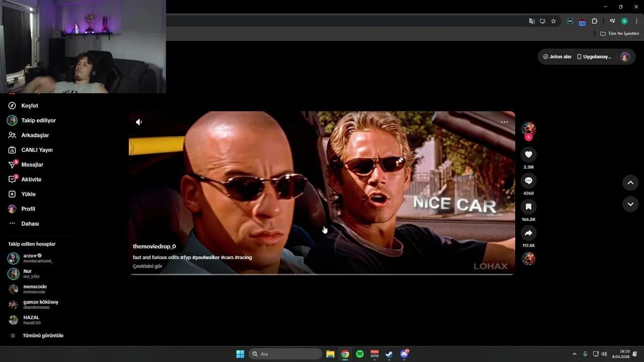This screenshot has width=644, height=362.
Task: Open Profil from the sidebar
Action: 22,209
